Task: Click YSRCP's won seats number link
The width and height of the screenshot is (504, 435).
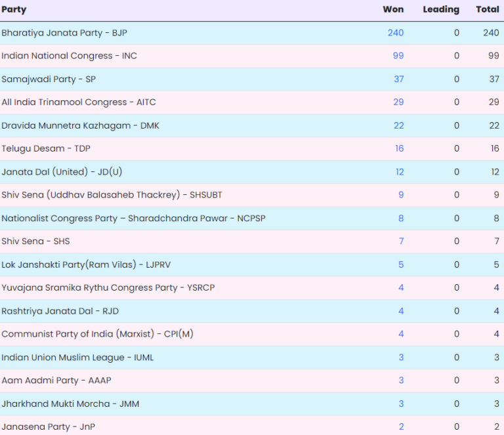Action: click(401, 287)
